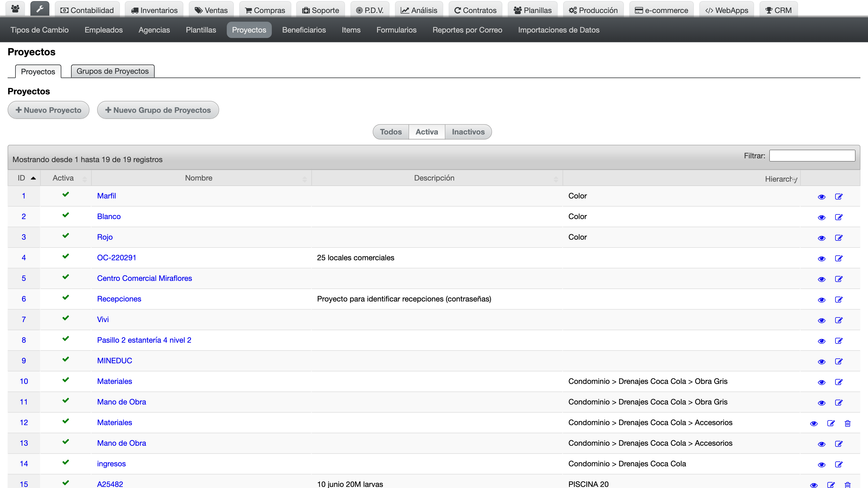Viewport: 868px width, 488px height.
Task: Sort table by Nombre column
Action: click(201, 178)
